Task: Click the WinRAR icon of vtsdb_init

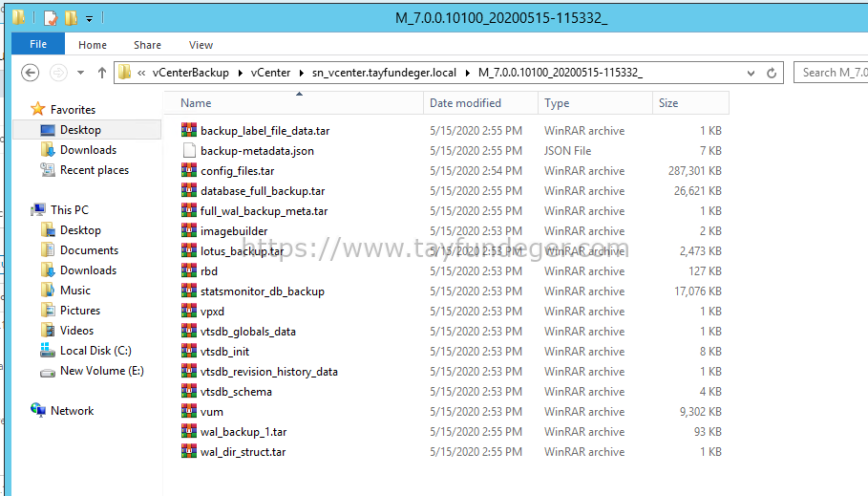Action: tap(189, 351)
